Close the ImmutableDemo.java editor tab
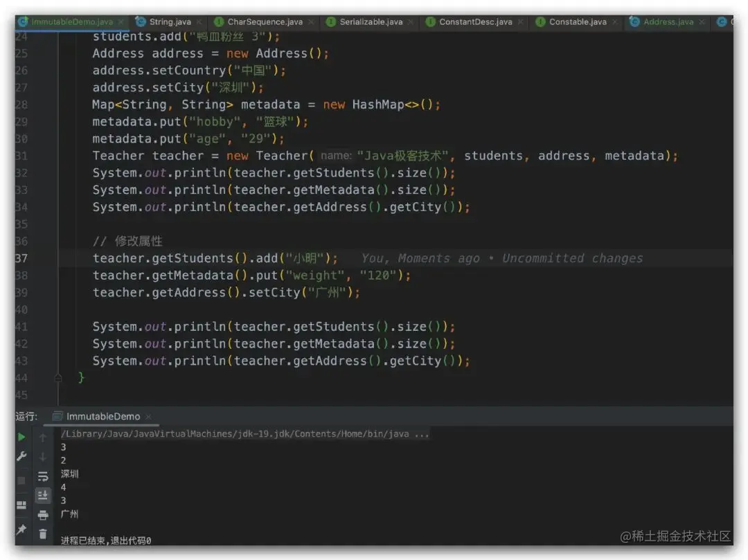 point(121,22)
